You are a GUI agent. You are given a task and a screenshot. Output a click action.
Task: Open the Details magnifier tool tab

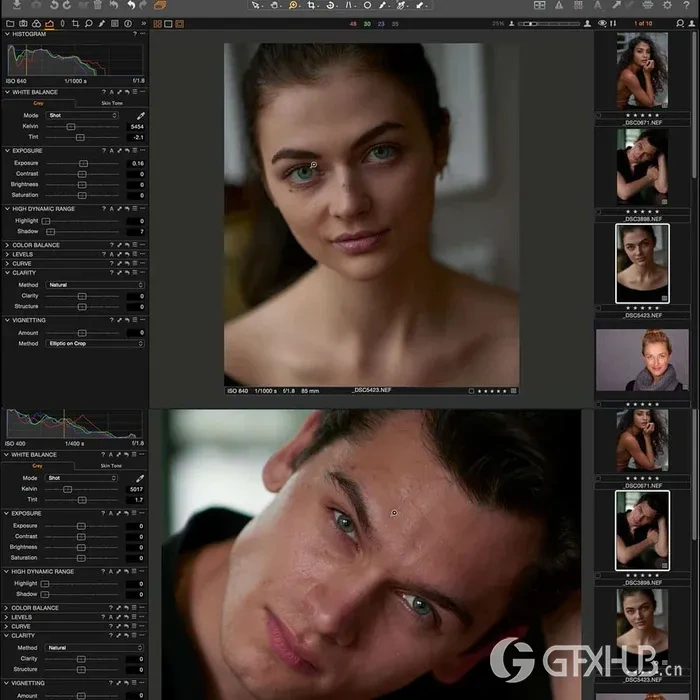coord(89,24)
